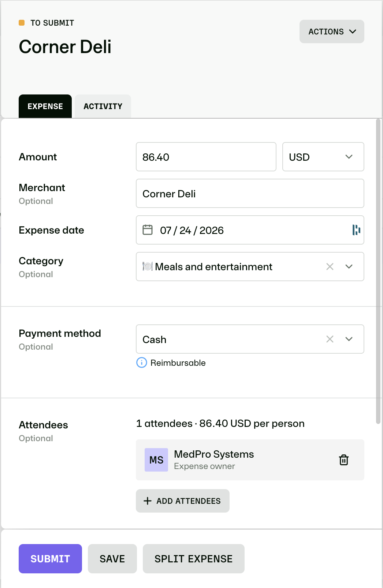This screenshot has width=383, height=588.
Task: Click the Reimbursable info icon
Action: 142,362
